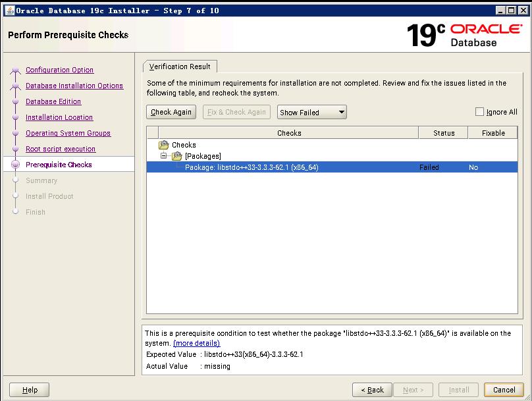Click the Fixable column header
532x401 pixels.
[493, 133]
